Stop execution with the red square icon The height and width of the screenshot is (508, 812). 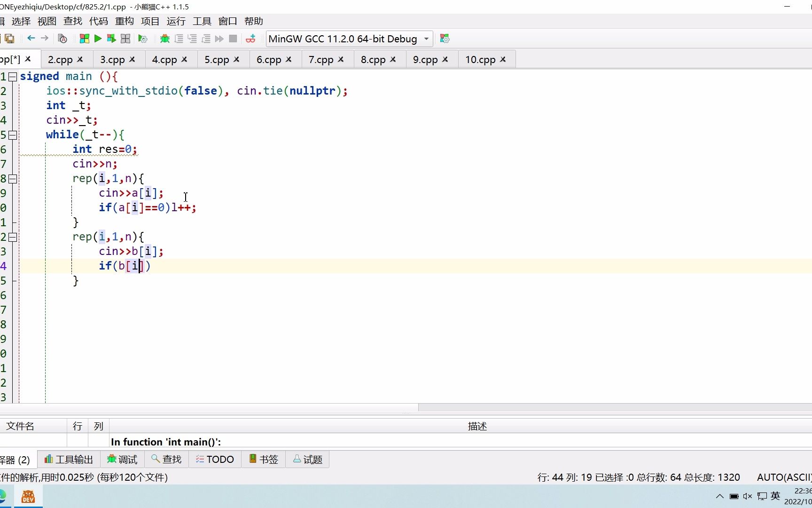click(x=233, y=39)
